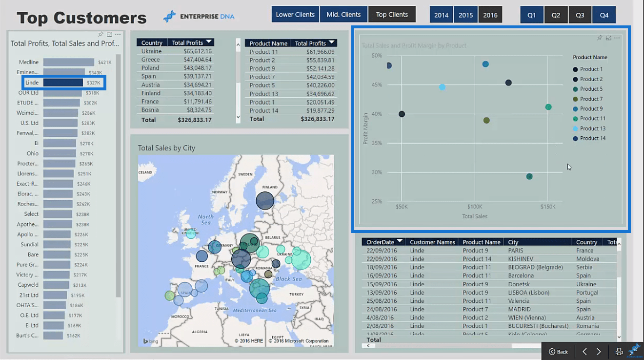Toggle the Q4 quarter slicer
This screenshot has height=360, width=644.
tap(604, 15)
